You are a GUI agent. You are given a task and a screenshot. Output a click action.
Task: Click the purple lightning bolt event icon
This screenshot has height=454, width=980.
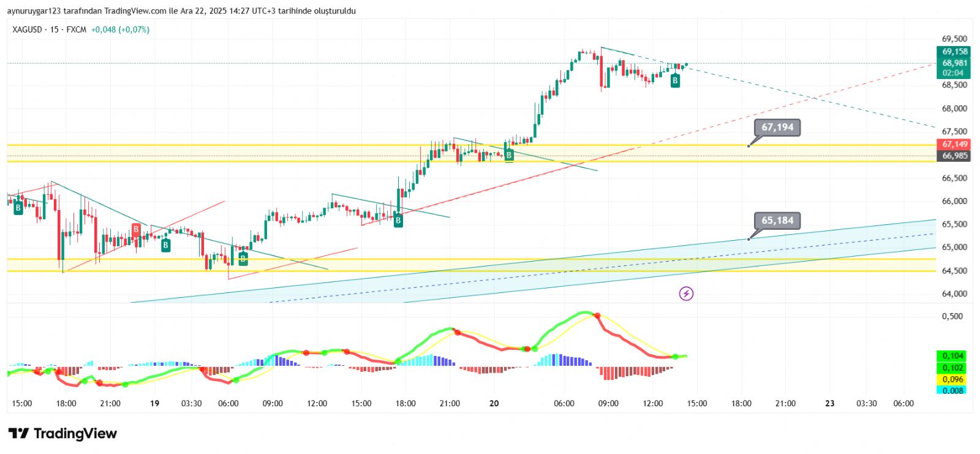[x=686, y=294]
